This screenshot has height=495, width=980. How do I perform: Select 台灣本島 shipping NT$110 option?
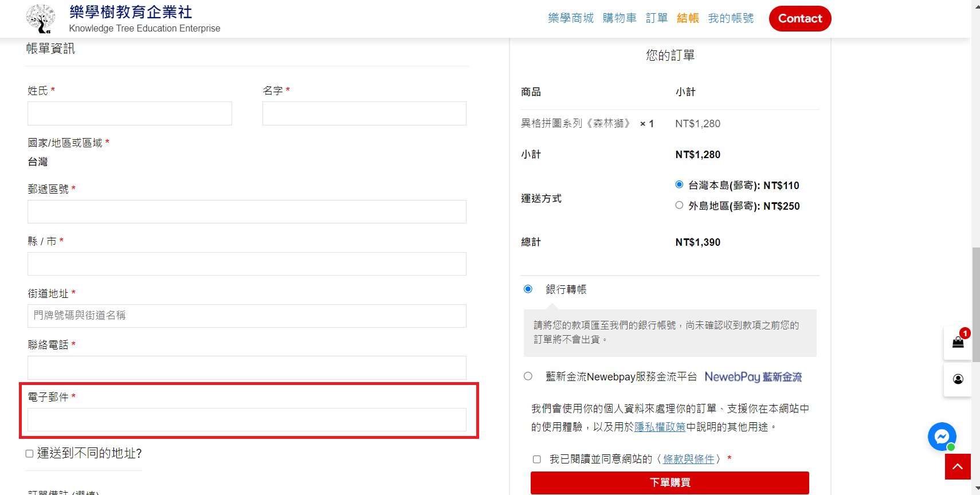pyautogui.click(x=679, y=184)
